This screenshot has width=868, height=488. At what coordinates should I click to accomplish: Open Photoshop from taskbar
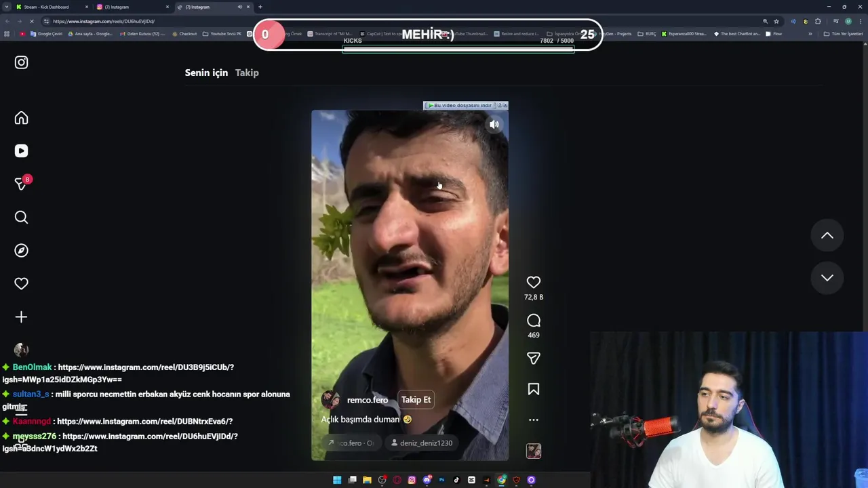tap(441, 480)
